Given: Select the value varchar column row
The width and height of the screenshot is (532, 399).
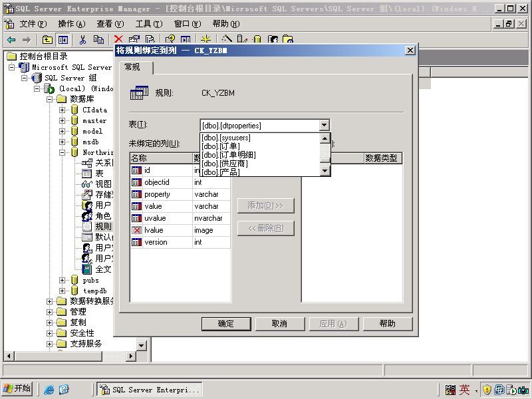Looking at the screenshot, I should (180, 206).
